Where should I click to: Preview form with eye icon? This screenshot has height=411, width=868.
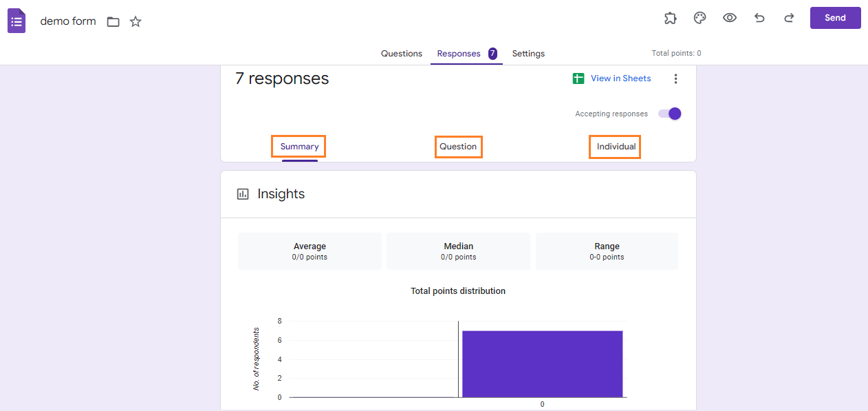(730, 19)
